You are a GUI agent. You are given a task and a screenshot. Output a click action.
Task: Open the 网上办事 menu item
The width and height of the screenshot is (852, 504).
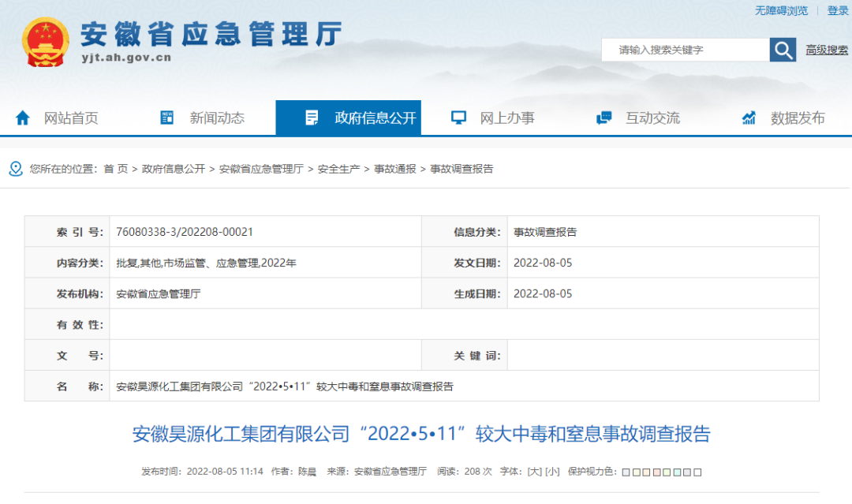[507, 118]
